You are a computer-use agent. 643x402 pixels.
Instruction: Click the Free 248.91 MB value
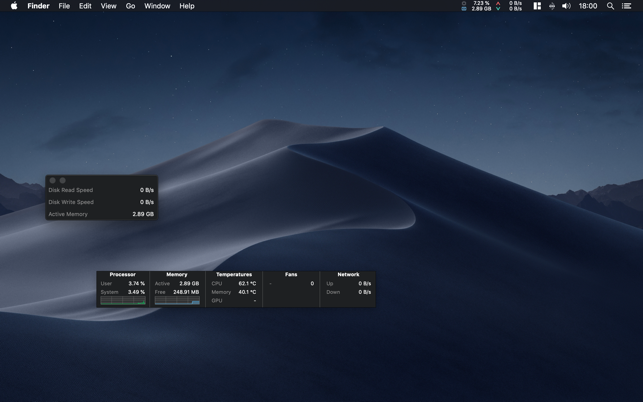pos(186,292)
